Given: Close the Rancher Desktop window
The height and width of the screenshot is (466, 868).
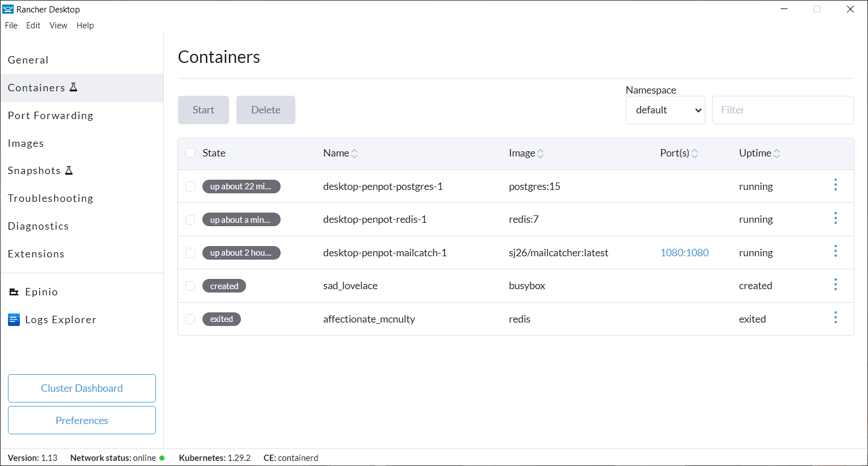Looking at the screenshot, I should [x=850, y=9].
